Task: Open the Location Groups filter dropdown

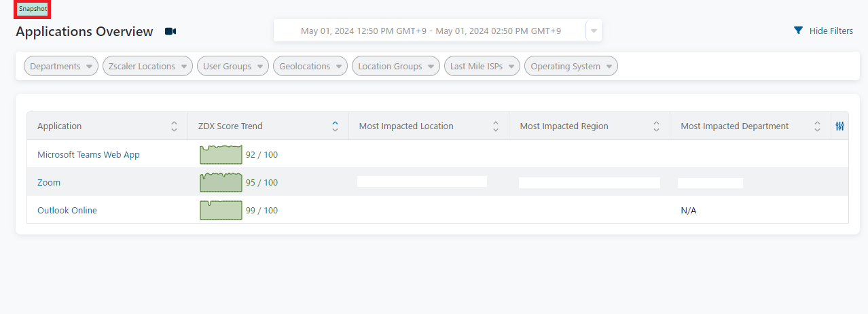Action: tap(396, 66)
